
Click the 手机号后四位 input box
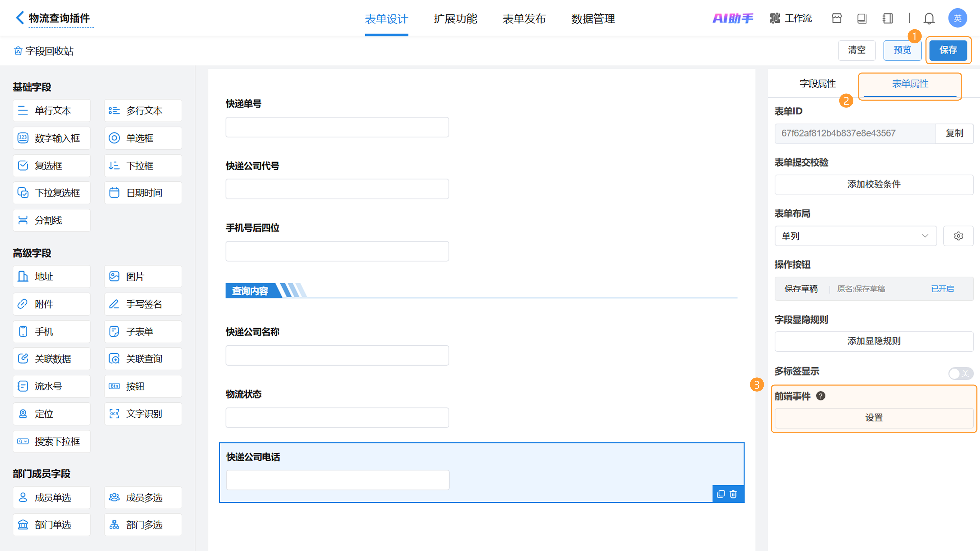coord(337,251)
